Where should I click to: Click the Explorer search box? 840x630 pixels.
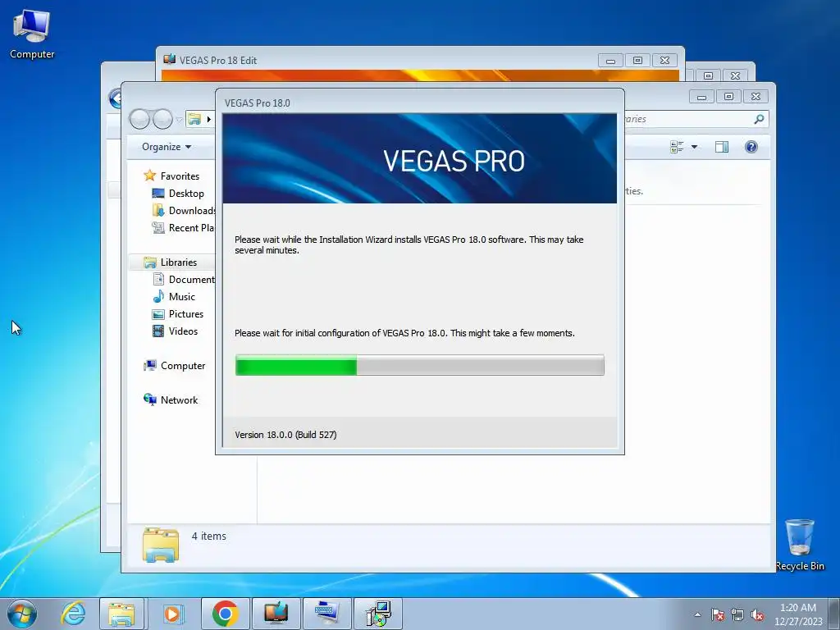click(x=695, y=119)
